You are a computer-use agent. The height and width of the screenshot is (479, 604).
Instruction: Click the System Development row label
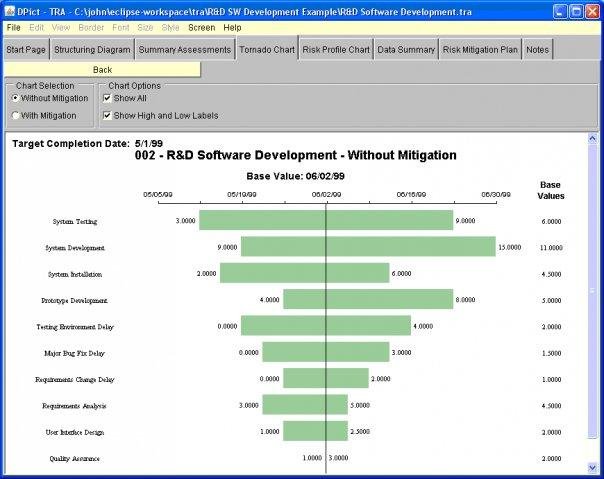[75, 248]
